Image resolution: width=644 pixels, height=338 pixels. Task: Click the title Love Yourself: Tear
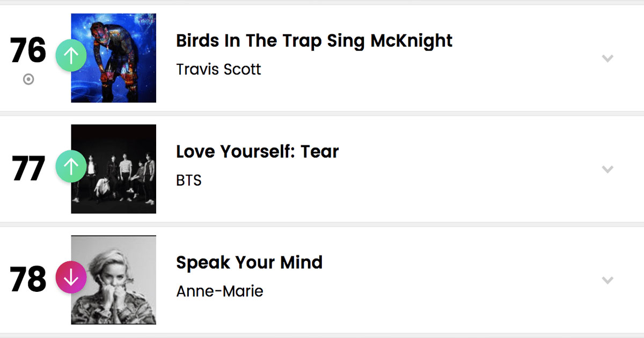point(258,151)
